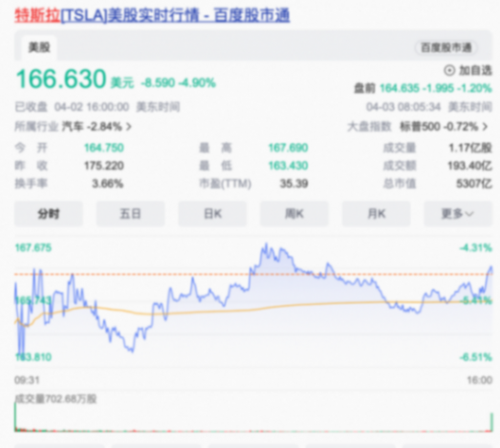The height and width of the screenshot is (448, 500).
Task: Click the volume bar chart area
Action: tap(253, 418)
